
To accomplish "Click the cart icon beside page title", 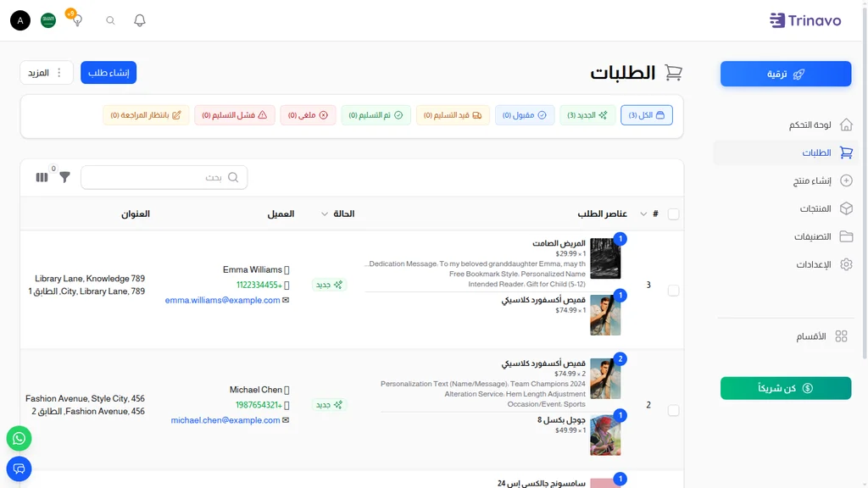I will [673, 73].
